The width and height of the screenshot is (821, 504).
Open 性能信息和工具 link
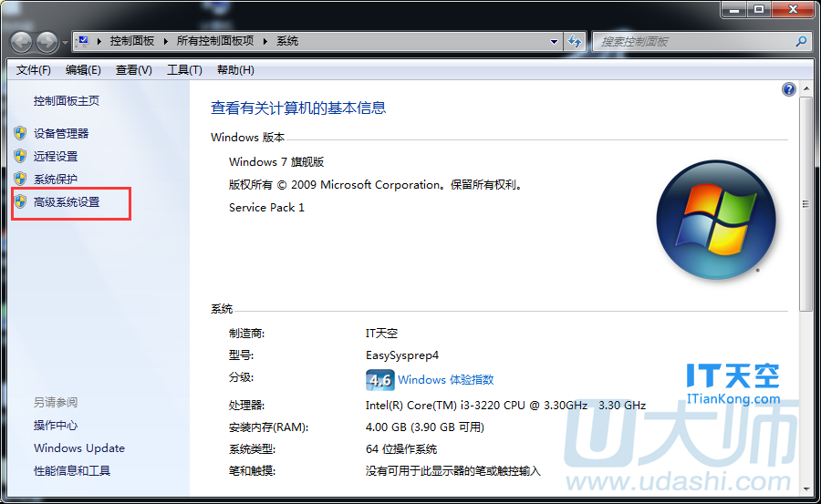[x=72, y=471]
